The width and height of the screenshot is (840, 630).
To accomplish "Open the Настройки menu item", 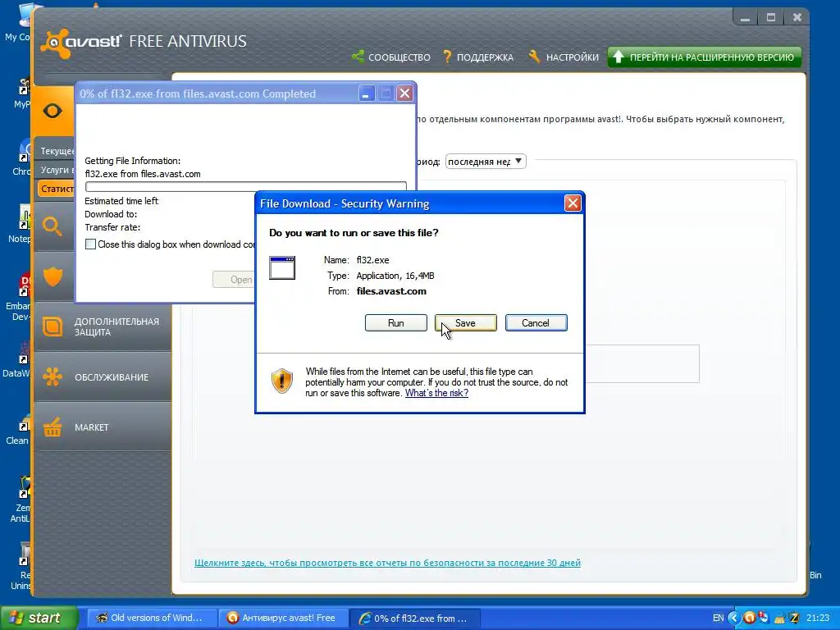I will coord(572,57).
